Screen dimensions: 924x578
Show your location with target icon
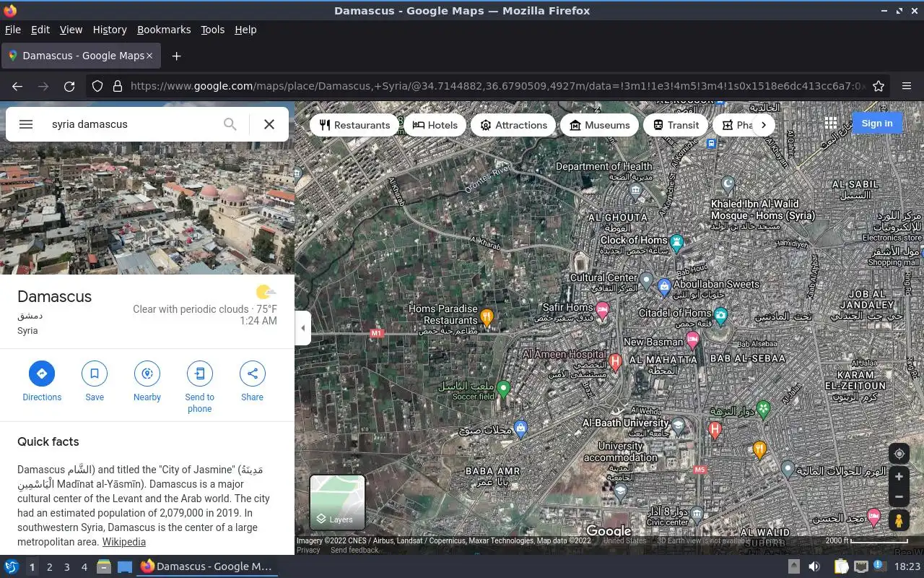(899, 454)
